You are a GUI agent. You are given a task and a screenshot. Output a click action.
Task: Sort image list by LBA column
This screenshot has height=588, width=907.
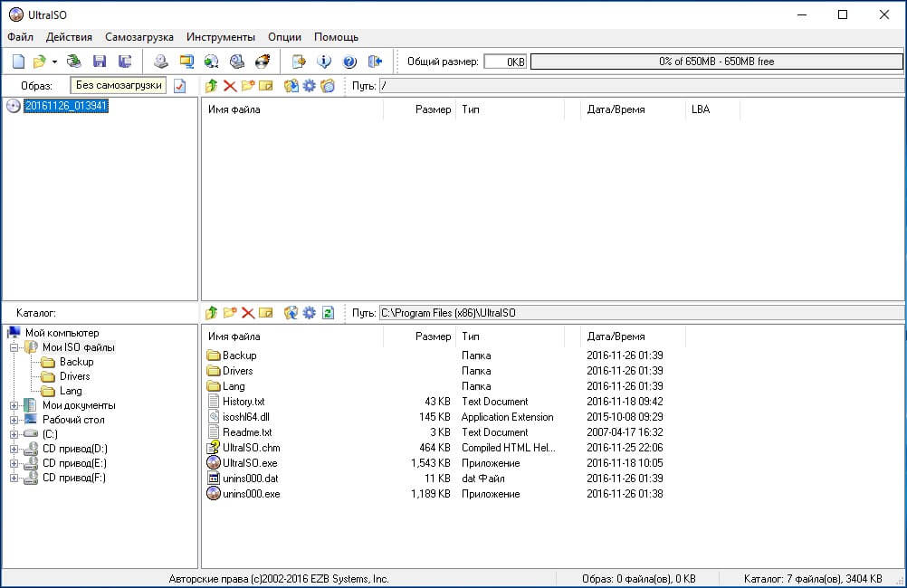(712, 109)
